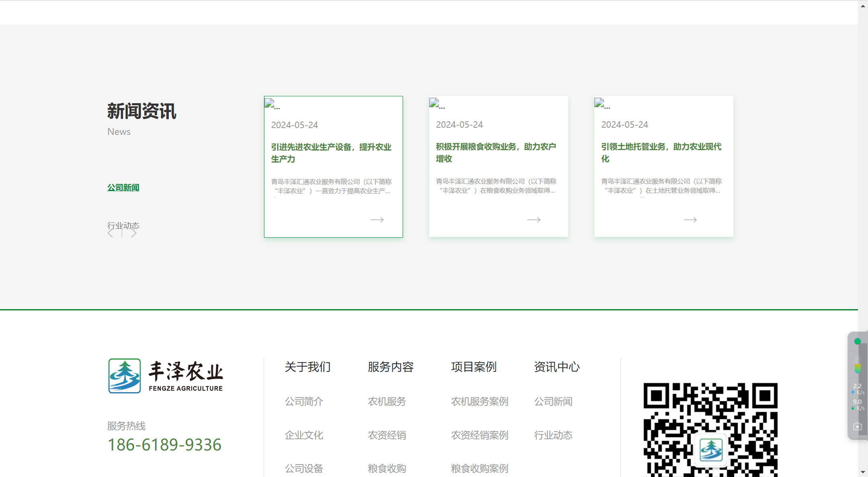868x477 pixels.
Task: Click the Fengze Agriculture footer logo
Action: (166, 376)
